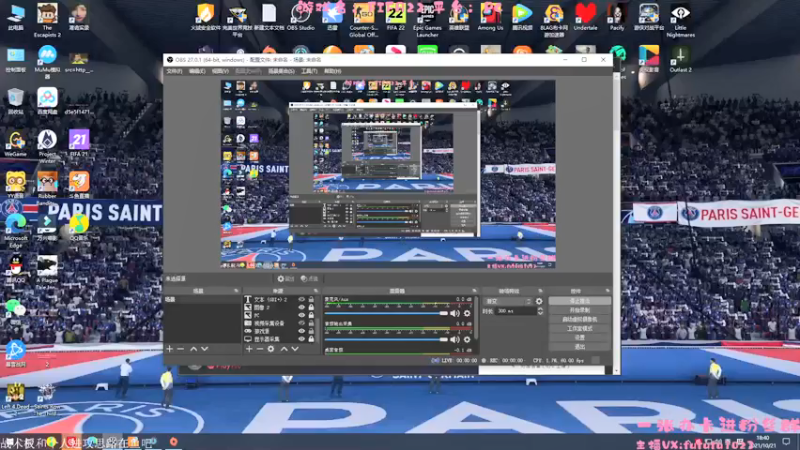
Task: Toggle lock on 显示器采集 source
Action: coord(311,339)
